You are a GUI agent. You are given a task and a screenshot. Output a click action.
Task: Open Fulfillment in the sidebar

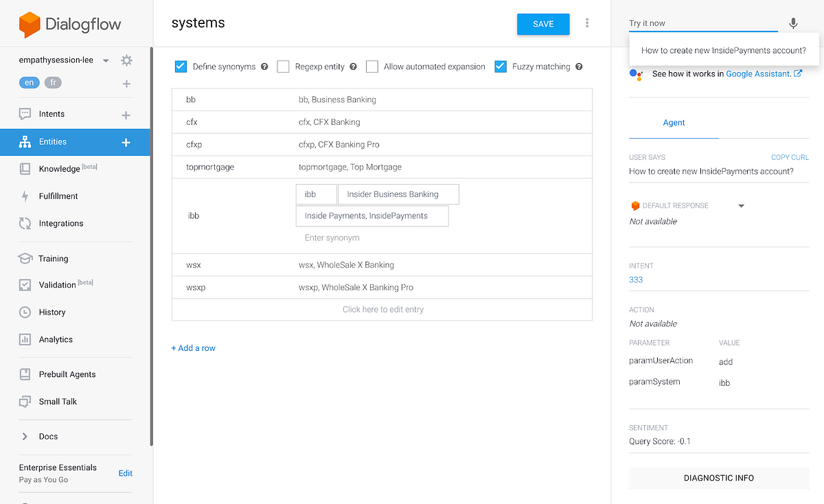58,196
